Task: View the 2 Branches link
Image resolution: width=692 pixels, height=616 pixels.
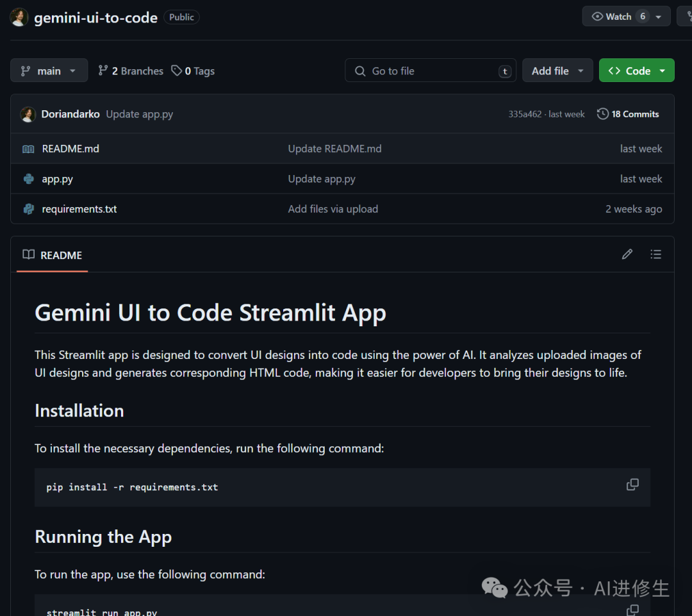Action: (131, 71)
